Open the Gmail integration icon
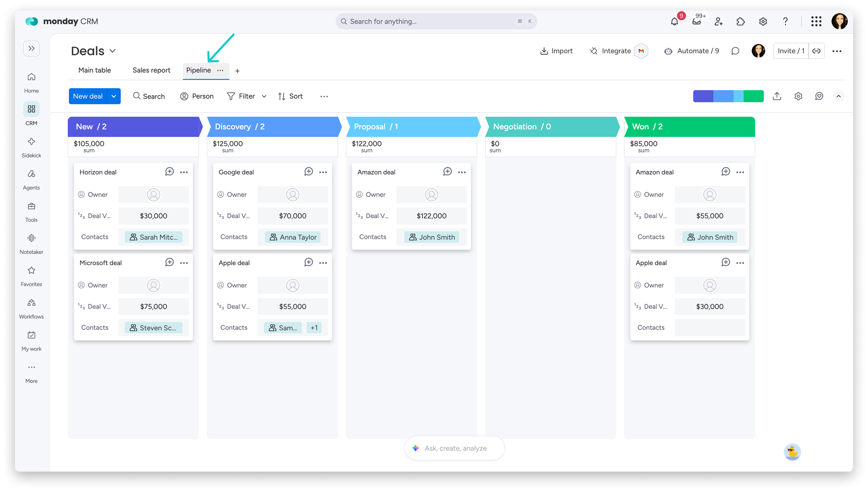Viewport: 868px width, 491px height. (x=641, y=51)
